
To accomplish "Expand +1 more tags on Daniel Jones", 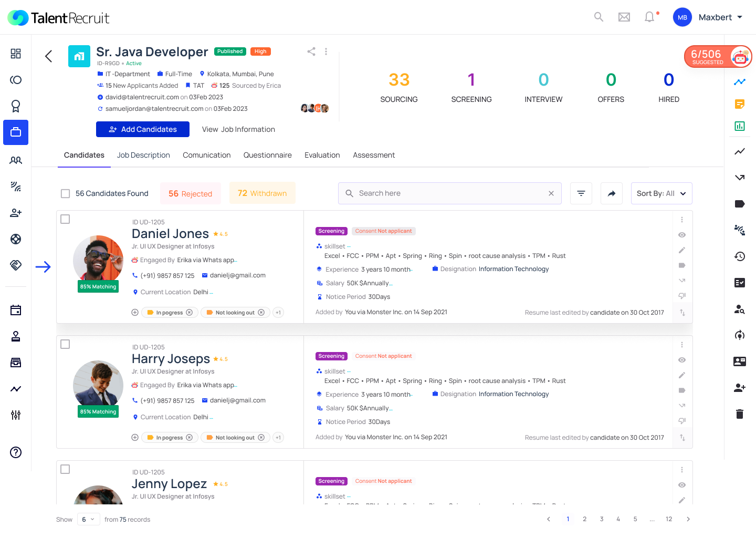I will pyautogui.click(x=278, y=313).
